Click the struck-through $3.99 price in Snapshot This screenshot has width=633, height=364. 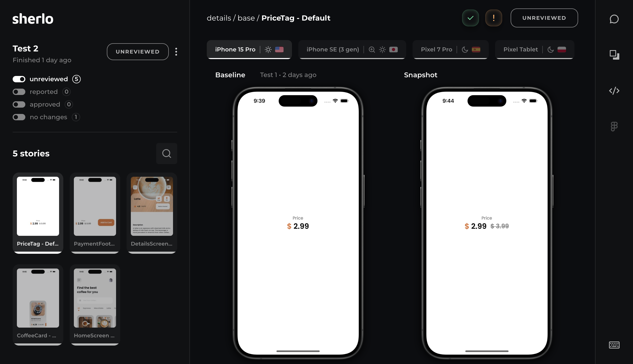pyautogui.click(x=500, y=226)
